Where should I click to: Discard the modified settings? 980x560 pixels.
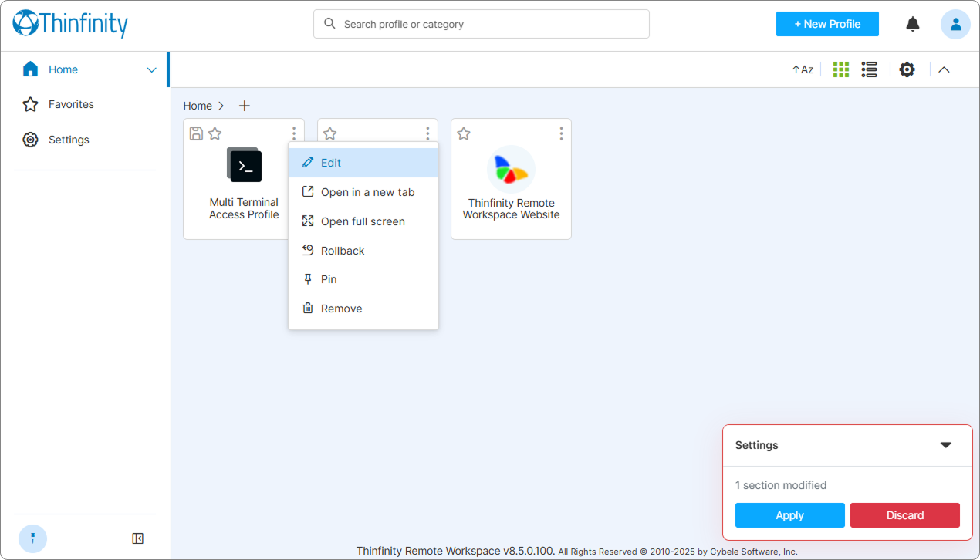[905, 515]
